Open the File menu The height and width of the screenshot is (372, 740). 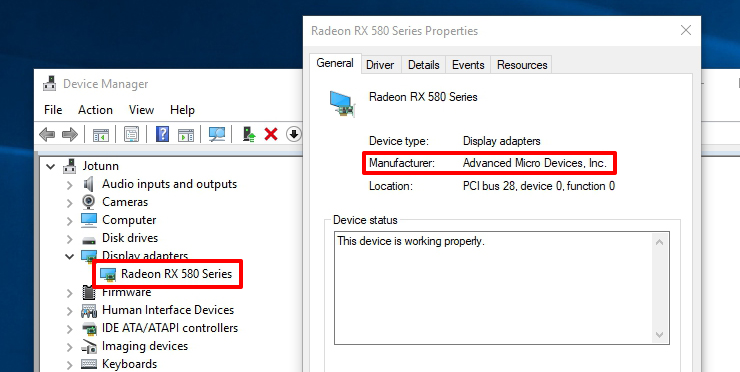tap(53, 110)
